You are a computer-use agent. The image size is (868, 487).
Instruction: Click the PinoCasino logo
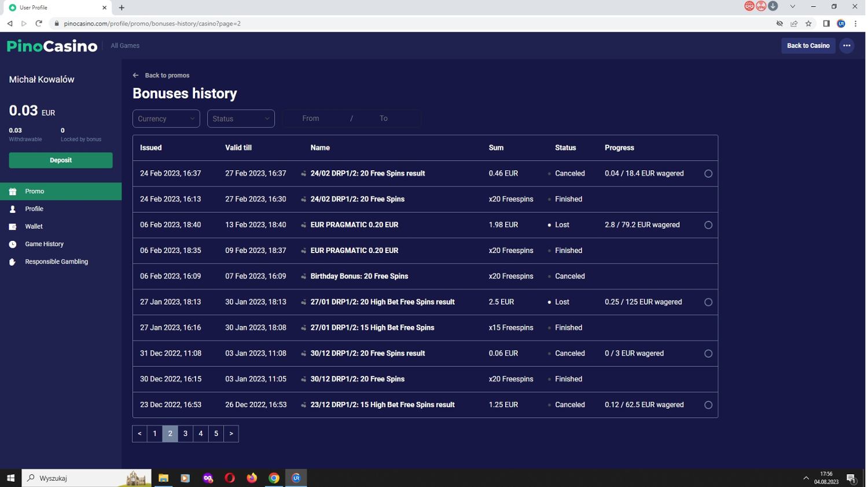point(52,46)
